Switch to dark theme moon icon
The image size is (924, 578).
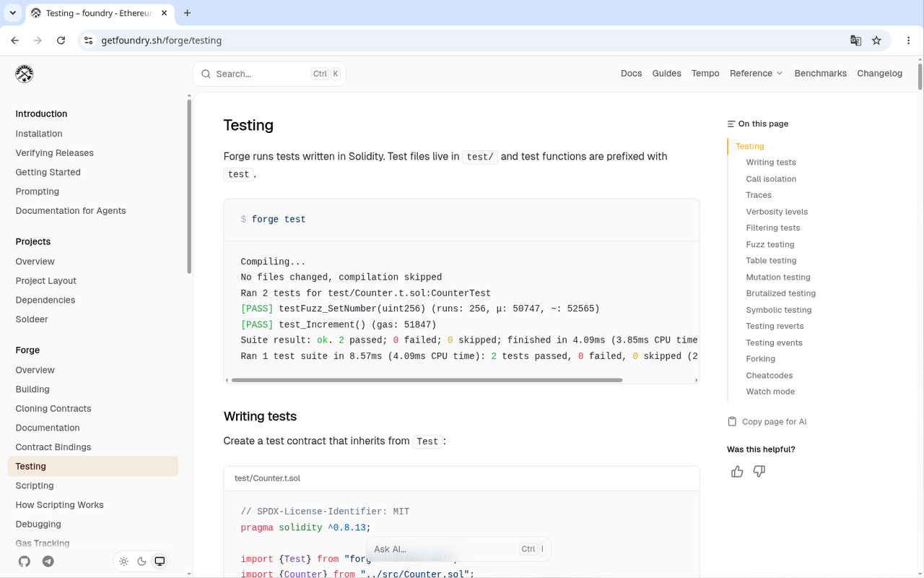click(x=142, y=561)
